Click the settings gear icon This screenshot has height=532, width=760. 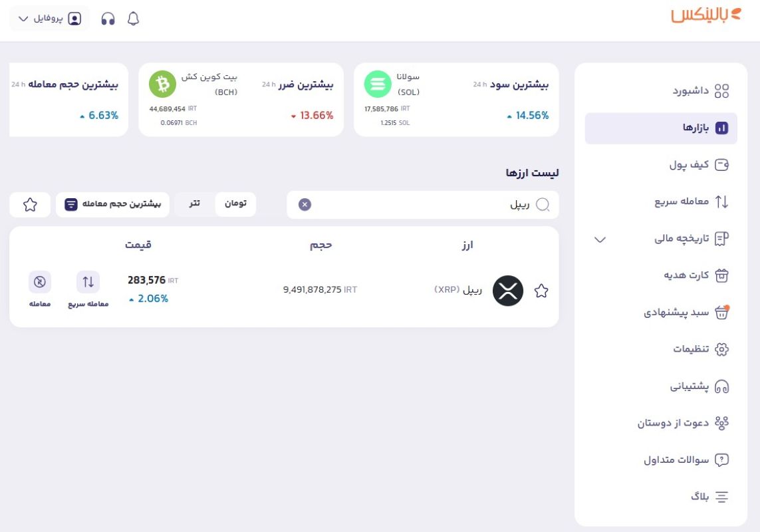(721, 349)
